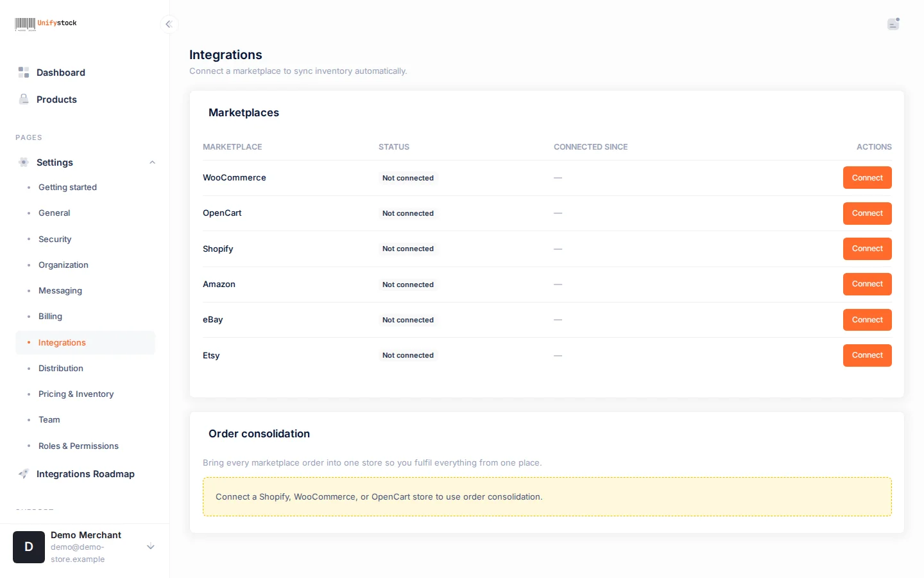
Task: Expand the Demo Merchant account menu
Action: point(151,547)
